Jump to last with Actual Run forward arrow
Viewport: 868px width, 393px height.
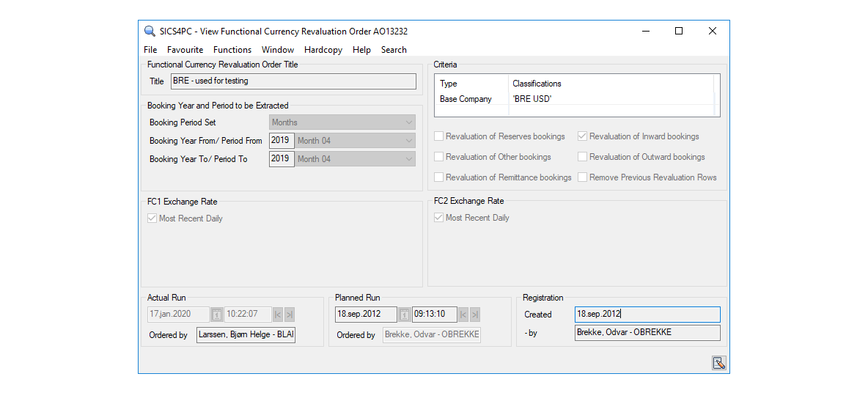(290, 315)
